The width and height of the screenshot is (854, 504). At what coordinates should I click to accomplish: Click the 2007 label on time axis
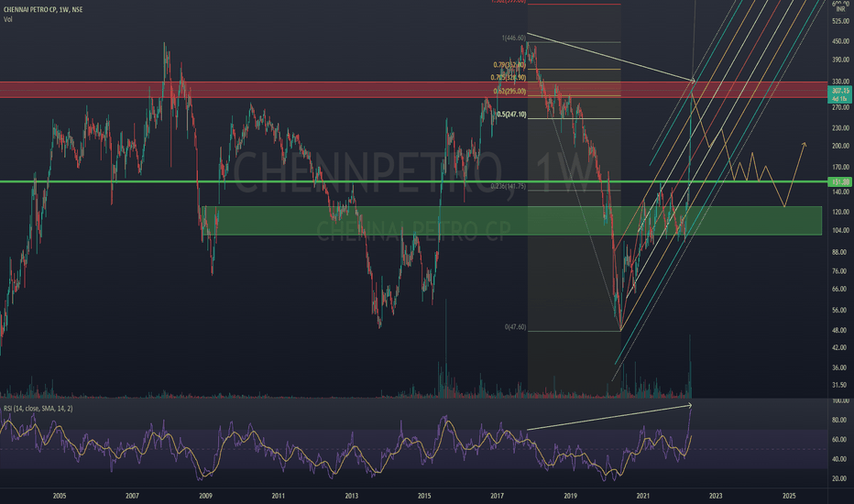coord(132,496)
